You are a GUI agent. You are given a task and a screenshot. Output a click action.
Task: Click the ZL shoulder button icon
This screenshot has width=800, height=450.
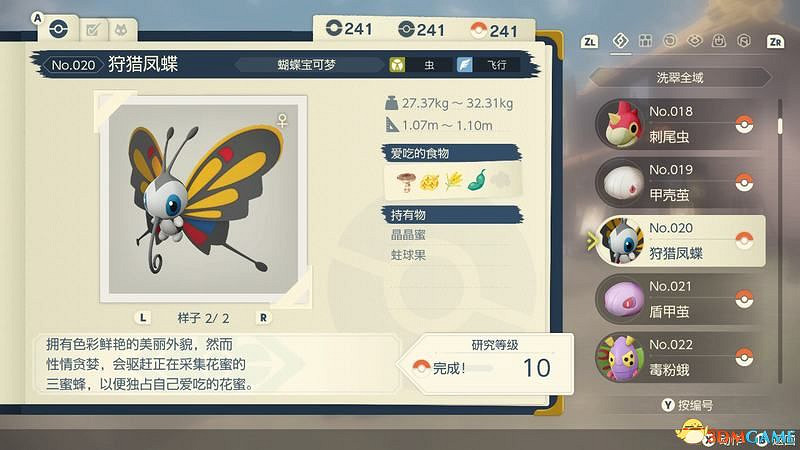tap(589, 41)
